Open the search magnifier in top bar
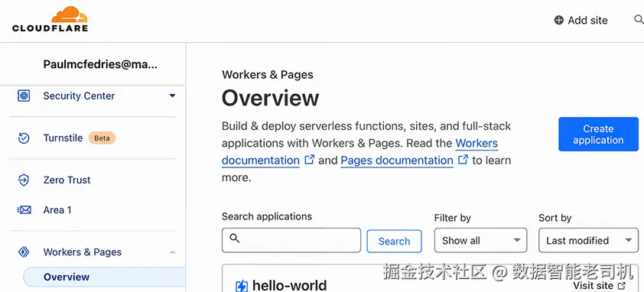This screenshot has height=292, width=644. click(x=639, y=19)
